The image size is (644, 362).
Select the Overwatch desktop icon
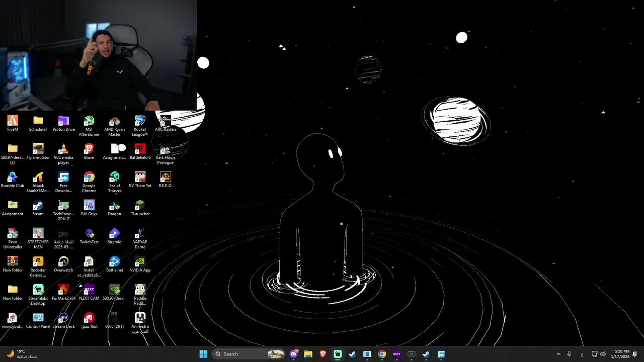tap(63, 264)
